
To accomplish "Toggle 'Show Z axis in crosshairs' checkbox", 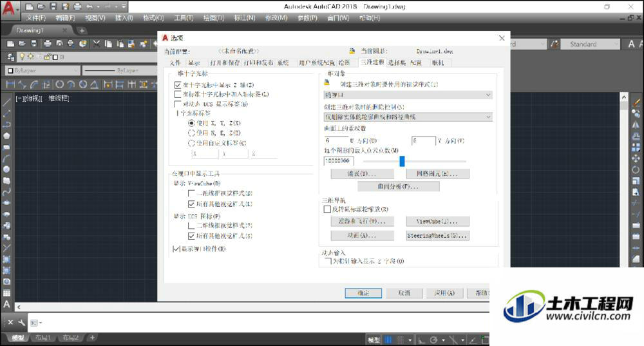I will click(x=178, y=85).
